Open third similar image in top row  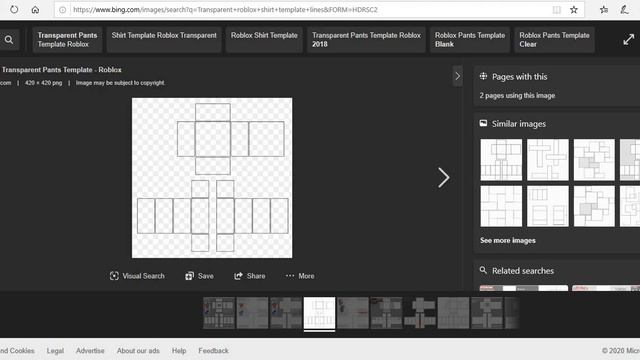(x=594, y=160)
